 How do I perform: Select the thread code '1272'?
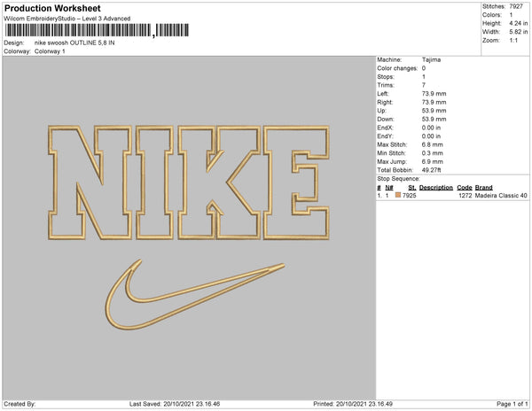[x=465, y=196]
